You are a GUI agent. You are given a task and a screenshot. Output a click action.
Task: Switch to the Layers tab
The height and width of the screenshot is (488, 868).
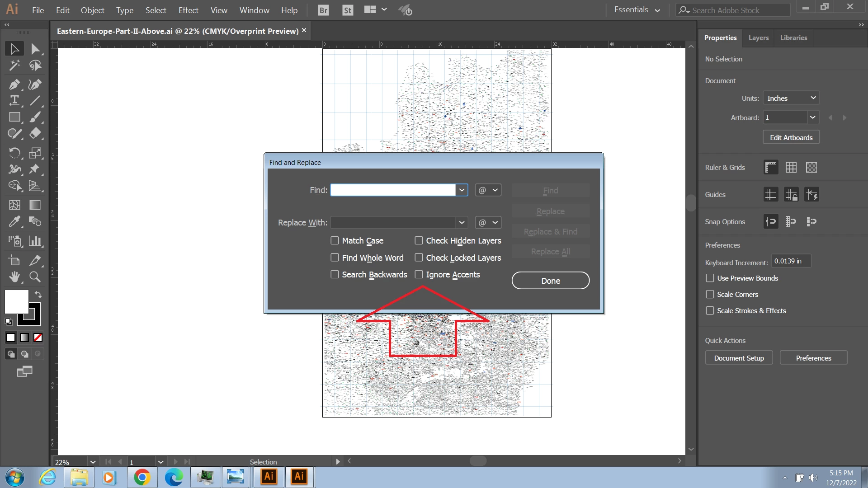(758, 38)
